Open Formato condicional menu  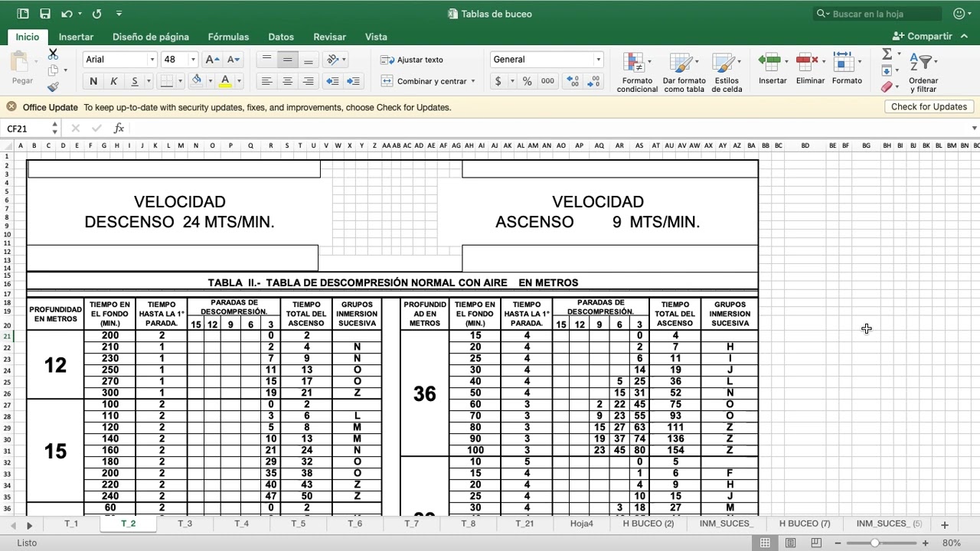click(x=637, y=73)
